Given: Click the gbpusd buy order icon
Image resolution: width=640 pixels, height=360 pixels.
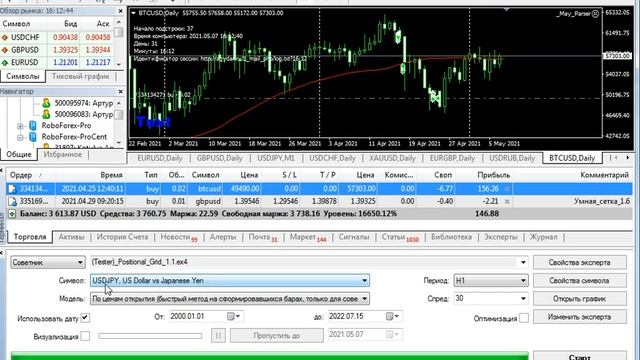Looking at the screenshot, I should (12, 201).
